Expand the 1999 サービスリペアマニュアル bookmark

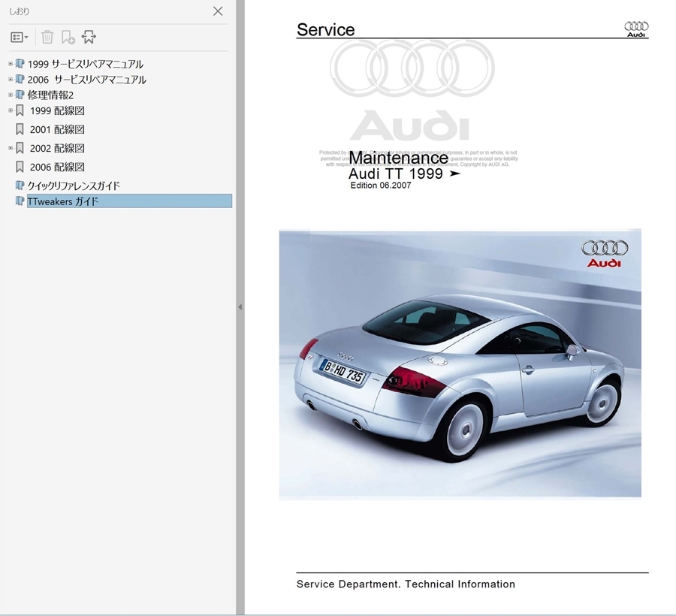(11, 64)
